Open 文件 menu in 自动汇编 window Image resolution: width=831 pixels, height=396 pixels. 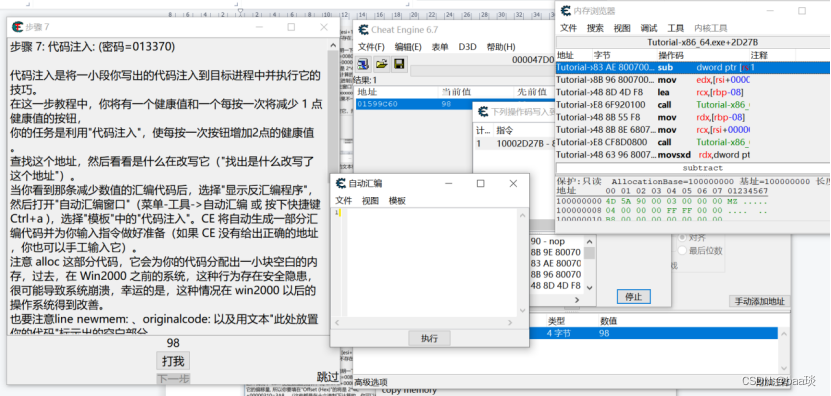click(x=343, y=201)
